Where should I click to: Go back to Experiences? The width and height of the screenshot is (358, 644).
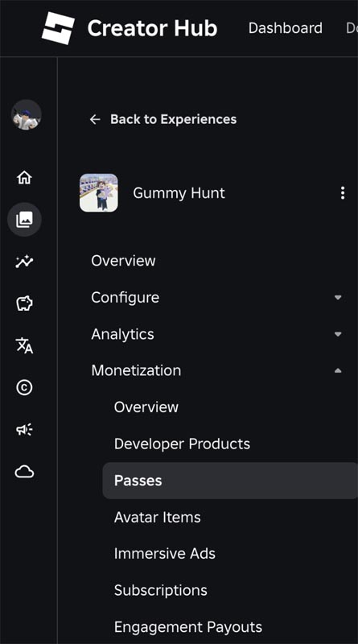163,119
